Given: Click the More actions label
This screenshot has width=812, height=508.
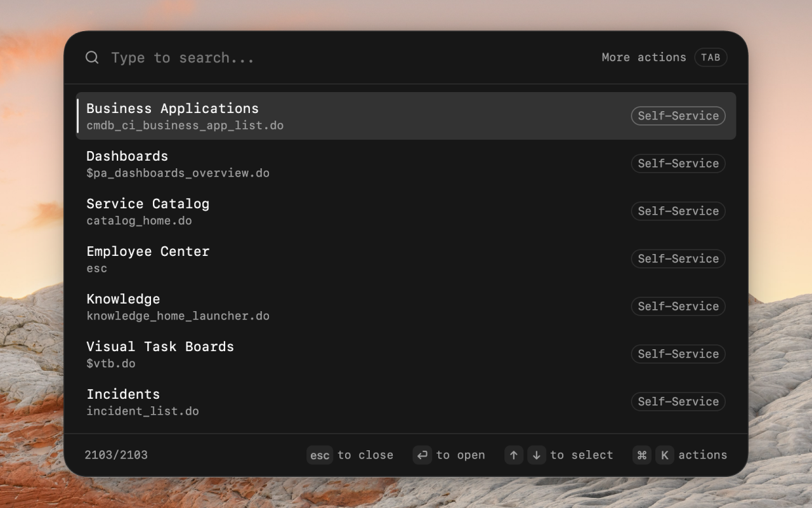Looking at the screenshot, I should pos(644,57).
